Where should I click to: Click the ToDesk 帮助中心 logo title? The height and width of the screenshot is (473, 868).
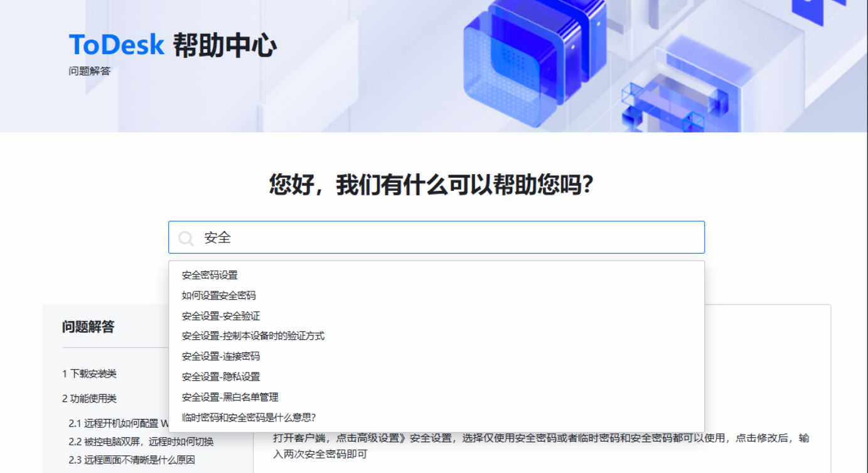(x=173, y=45)
